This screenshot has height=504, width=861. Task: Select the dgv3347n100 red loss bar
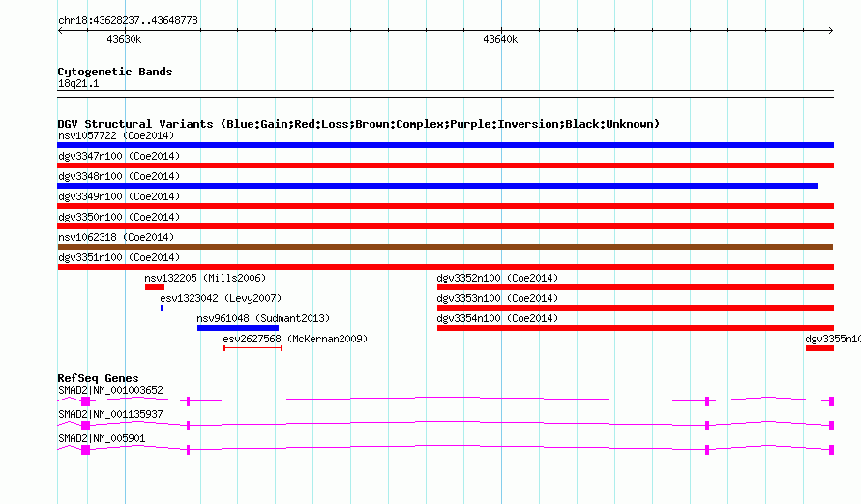445,165
